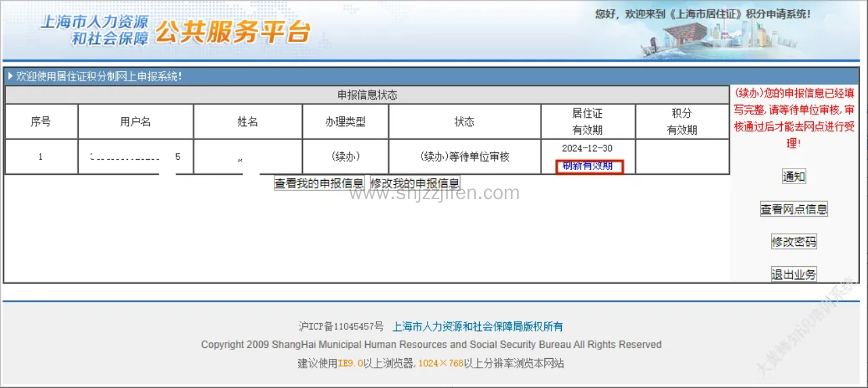Click the 申报信息状态 table title

click(x=367, y=95)
